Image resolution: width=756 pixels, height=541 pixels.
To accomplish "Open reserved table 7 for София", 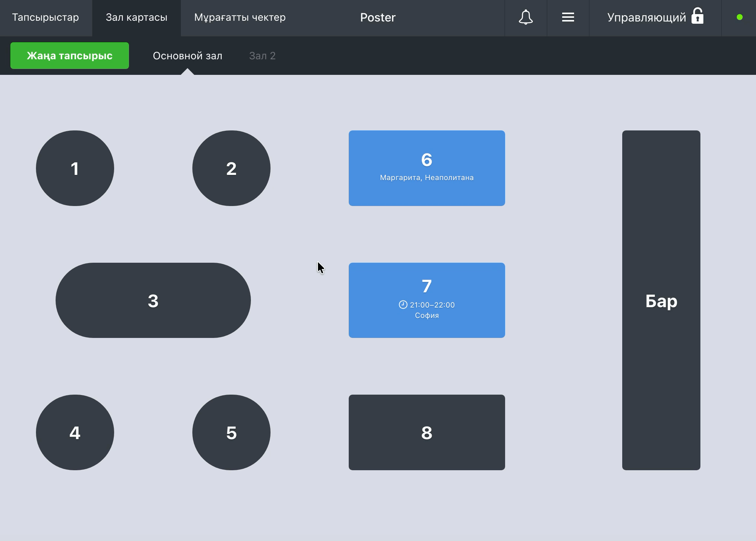I will [427, 300].
